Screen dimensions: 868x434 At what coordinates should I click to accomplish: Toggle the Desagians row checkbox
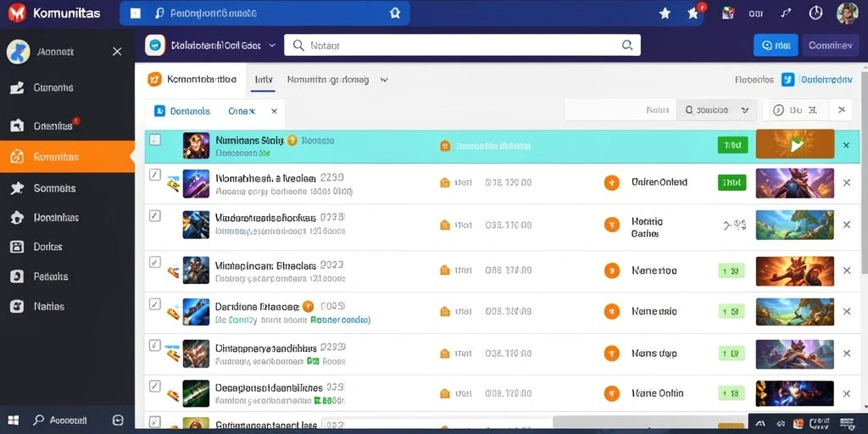click(155, 386)
